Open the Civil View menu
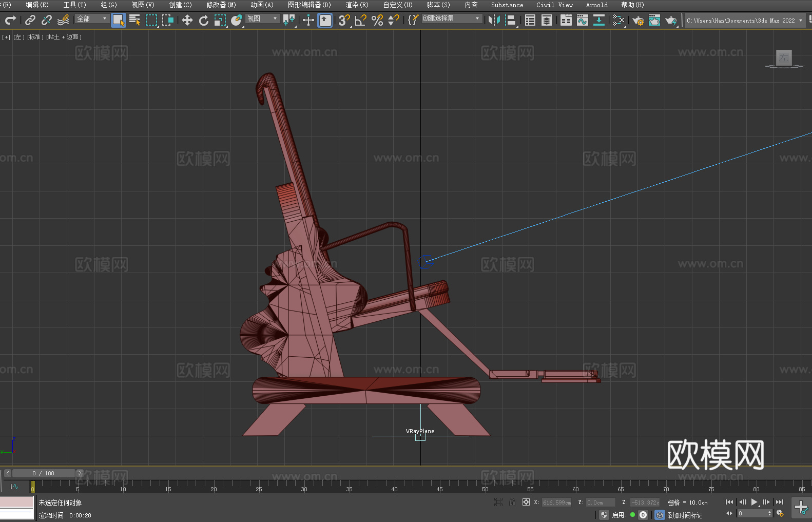Screen dimensions: 812x522 (x=555, y=5)
